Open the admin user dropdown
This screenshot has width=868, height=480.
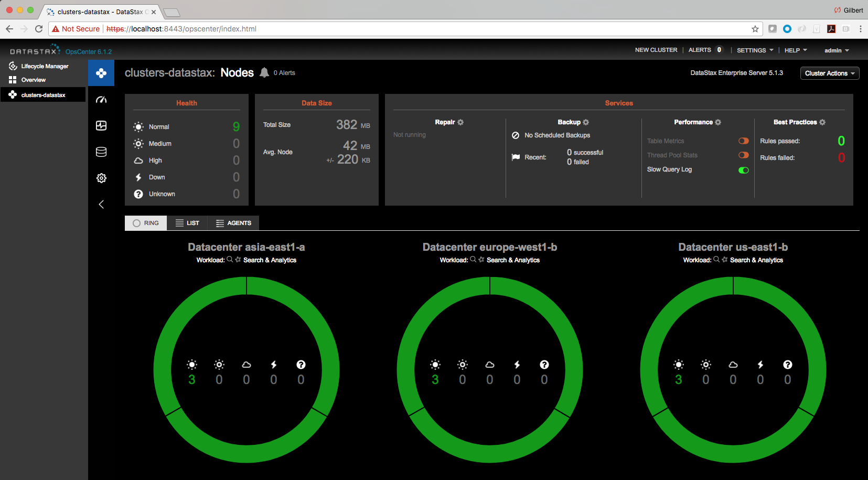point(837,50)
